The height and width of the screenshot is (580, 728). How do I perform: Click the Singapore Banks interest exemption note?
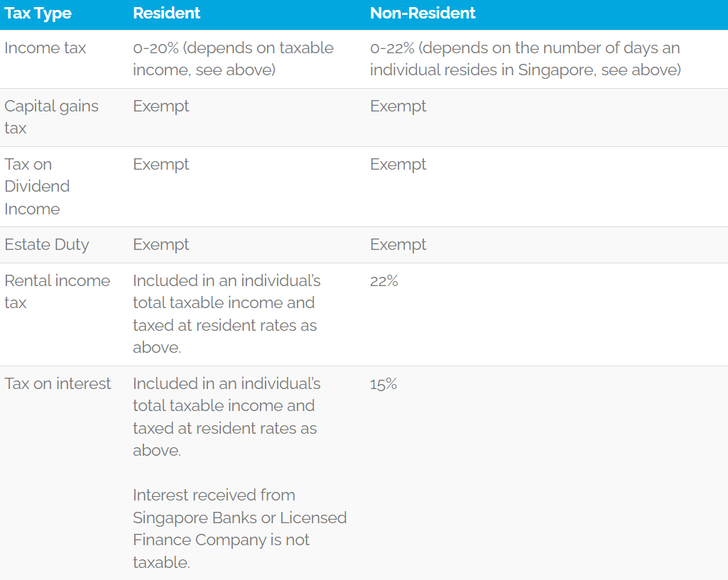[239, 528]
